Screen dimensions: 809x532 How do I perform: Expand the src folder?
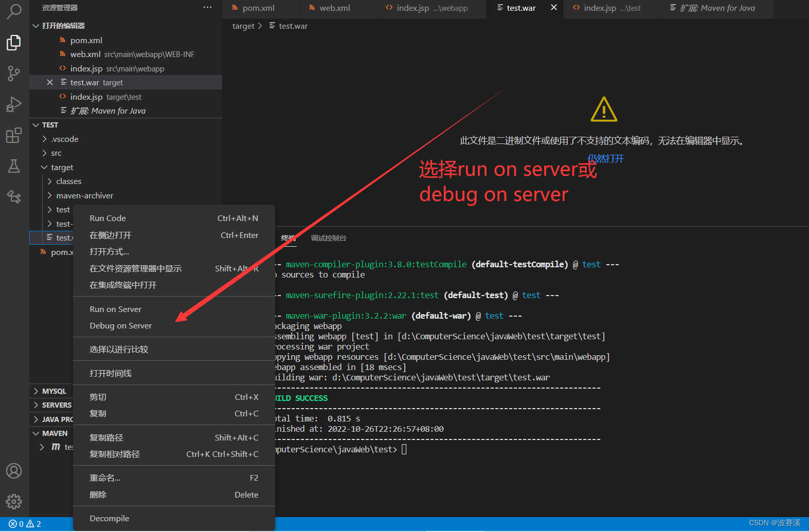click(x=45, y=153)
